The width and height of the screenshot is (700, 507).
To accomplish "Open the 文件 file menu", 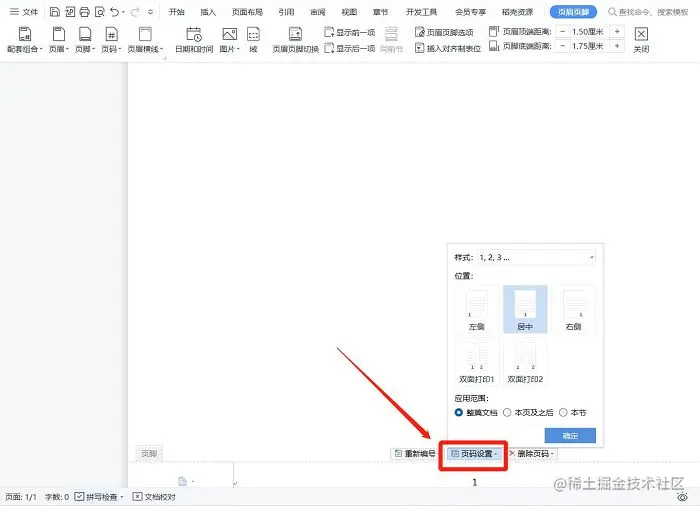I will click(24, 12).
